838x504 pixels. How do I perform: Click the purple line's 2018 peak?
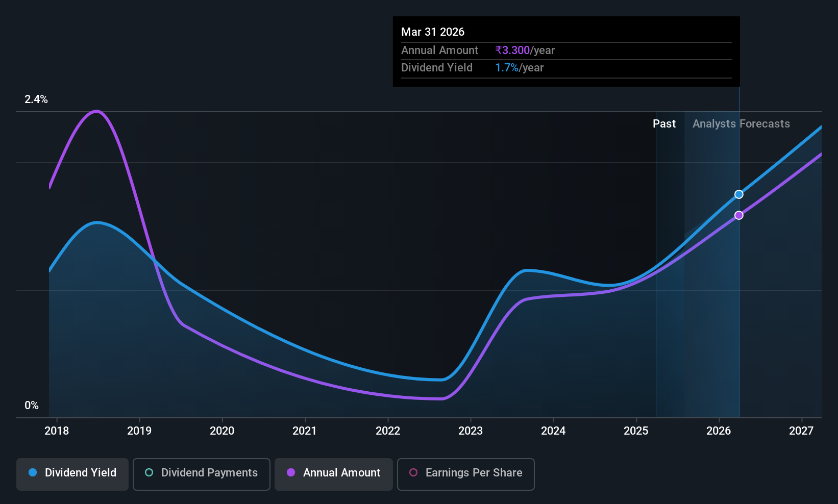96,111
